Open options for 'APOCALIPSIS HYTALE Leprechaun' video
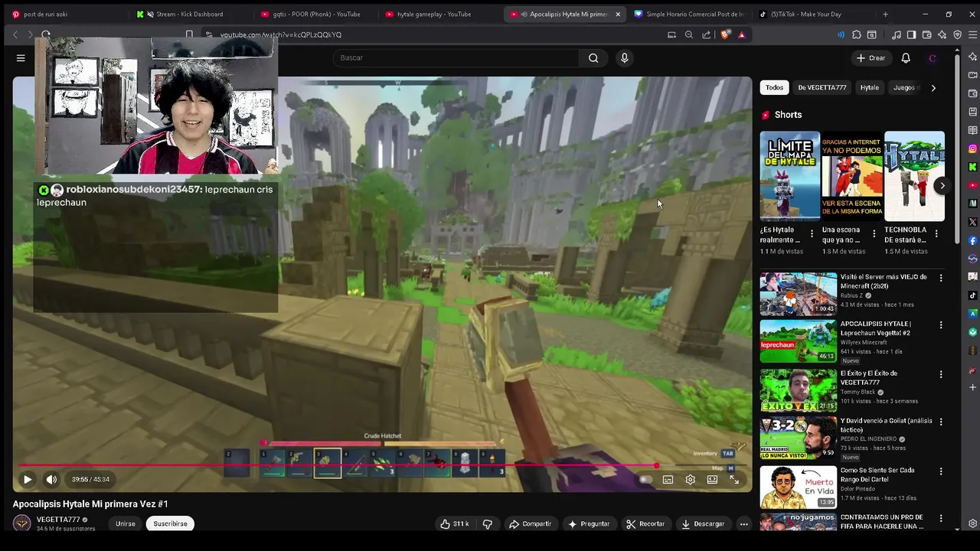Image resolution: width=980 pixels, height=551 pixels. (941, 325)
